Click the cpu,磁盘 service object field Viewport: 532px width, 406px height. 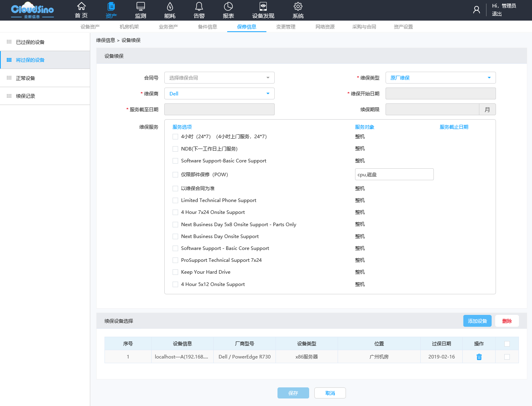(x=394, y=174)
